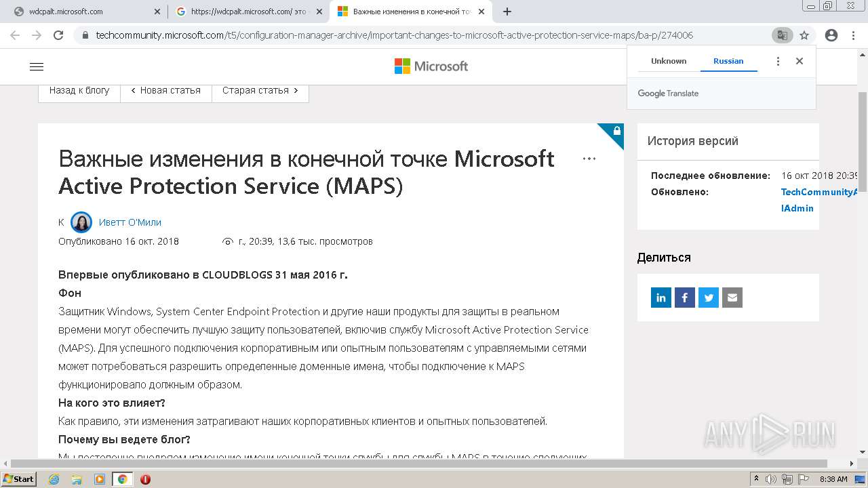868x488 pixels.
Task: Click the Google Translate icon in the address bar
Action: click(x=782, y=35)
